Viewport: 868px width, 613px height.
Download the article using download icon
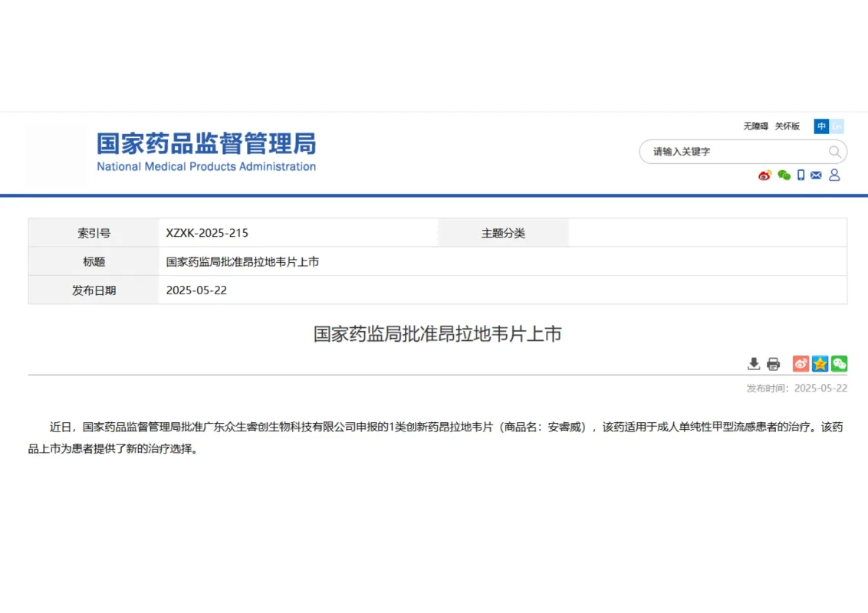tap(754, 364)
